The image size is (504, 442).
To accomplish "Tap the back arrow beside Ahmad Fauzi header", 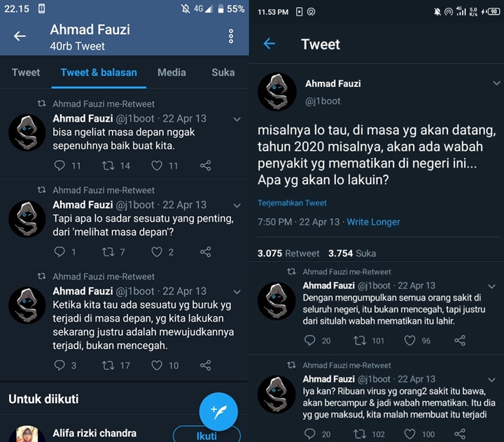I will pos(20,36).
